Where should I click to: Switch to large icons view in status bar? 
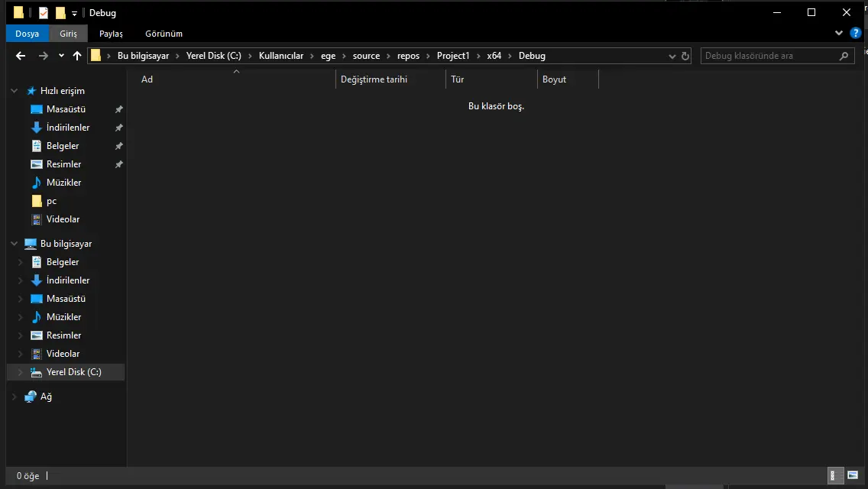tap(853, 475)
